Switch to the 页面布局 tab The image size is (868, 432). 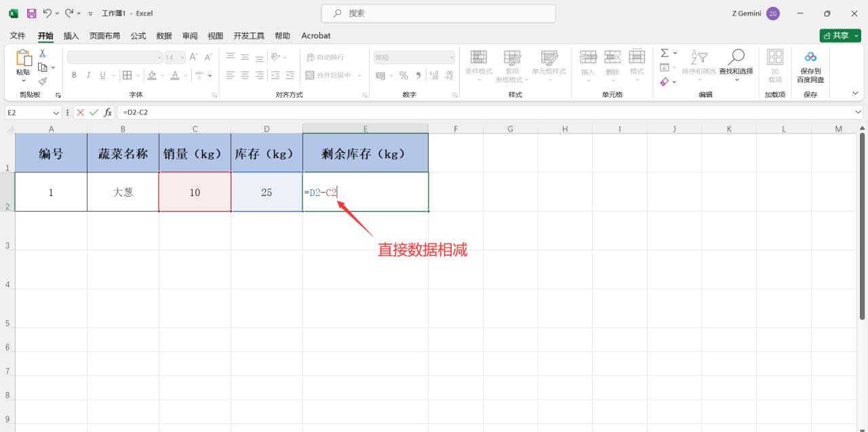(104, 35)
